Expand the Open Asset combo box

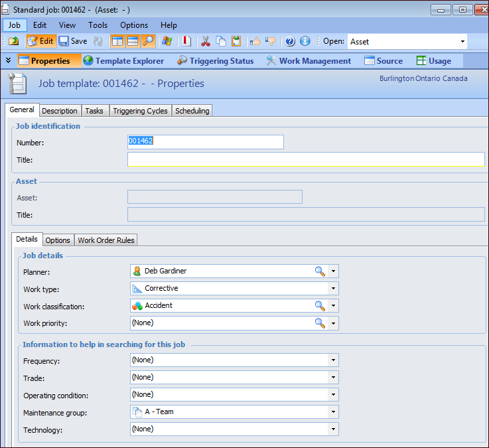tap(462, 42)
